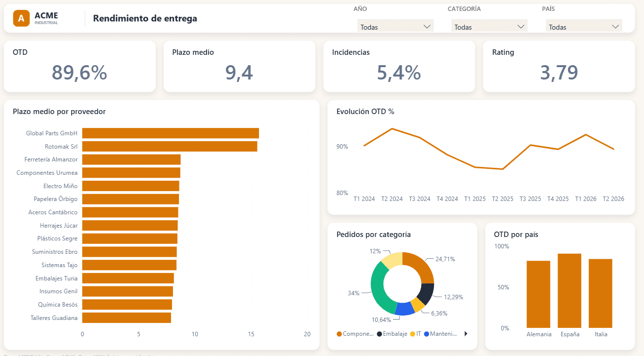Click the IT legend color marker
This screenshot has height=356, width=644.
click(x=412, y=334)
